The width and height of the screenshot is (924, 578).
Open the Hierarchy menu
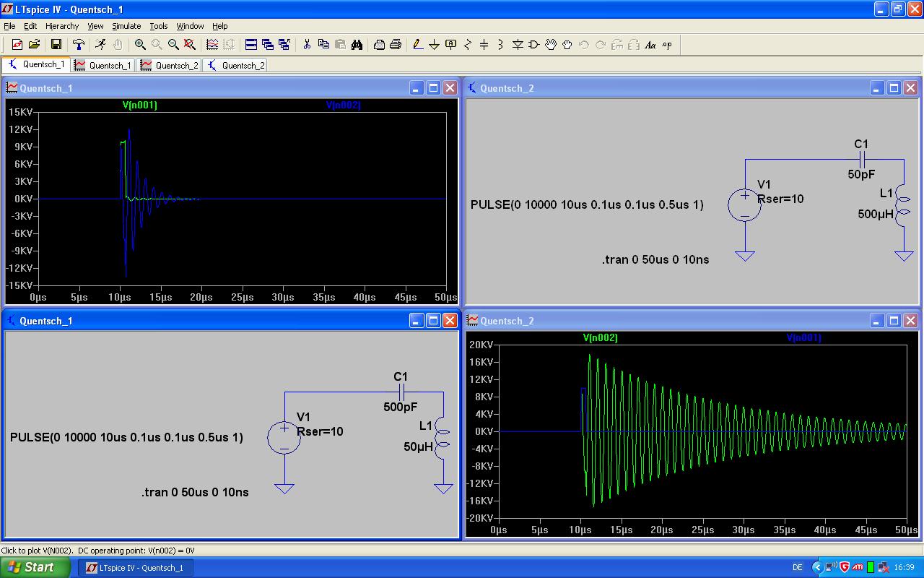pos(62,26)
